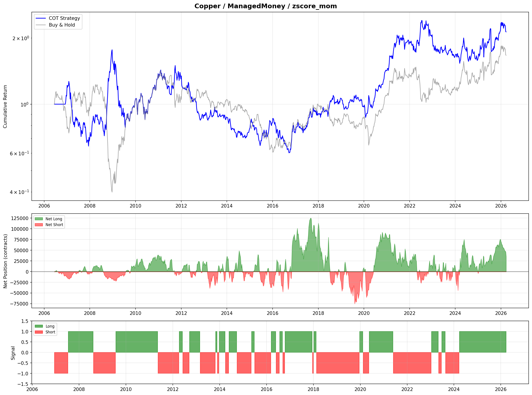532x395 pixels.
Task: Click the green Long swatch in Signal legend
Action: (39, 326)
